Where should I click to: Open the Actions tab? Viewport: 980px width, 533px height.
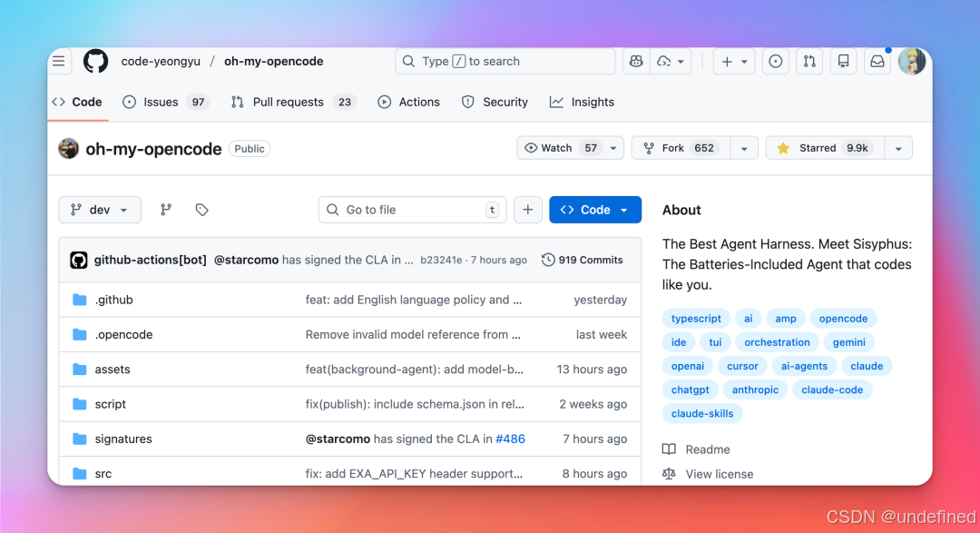pyautogui.click(x=408, y=102)
